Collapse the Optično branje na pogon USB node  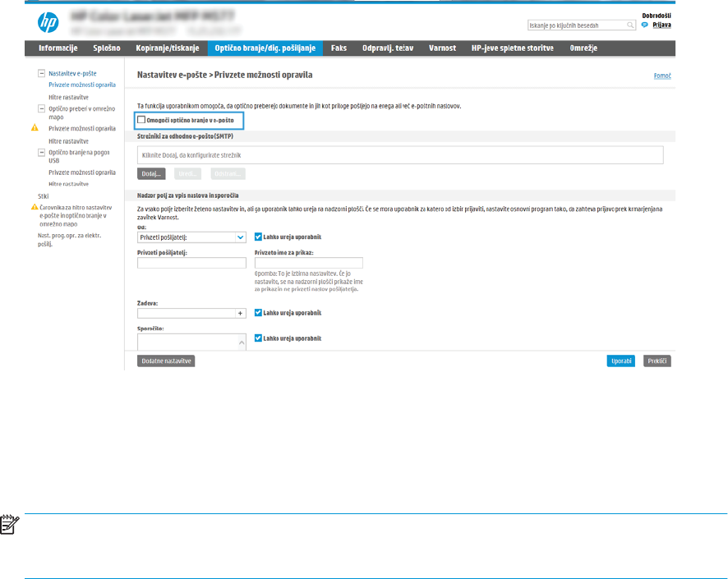41,152
